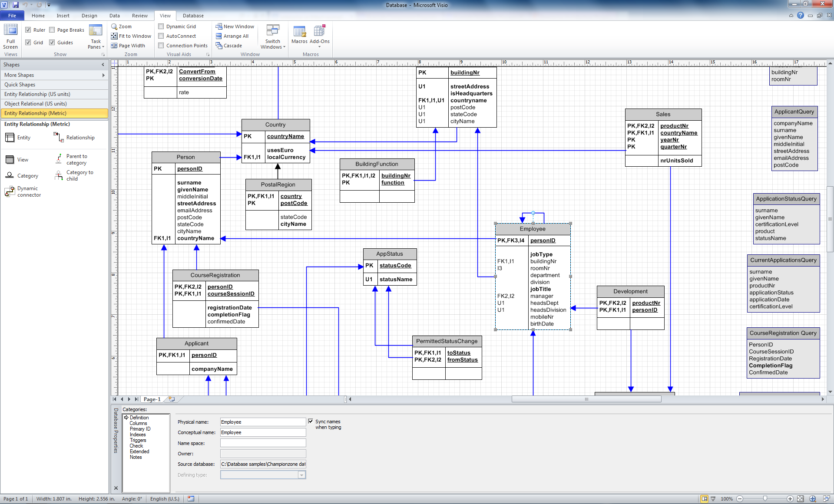
Task: Choose the Page Width zoom option
Action: point(128,46)
